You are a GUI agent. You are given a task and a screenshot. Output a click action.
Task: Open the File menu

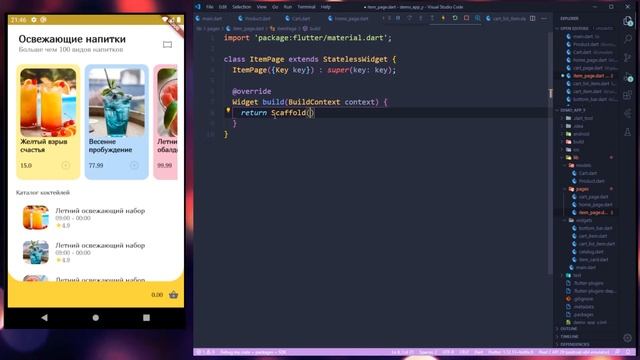209,7
